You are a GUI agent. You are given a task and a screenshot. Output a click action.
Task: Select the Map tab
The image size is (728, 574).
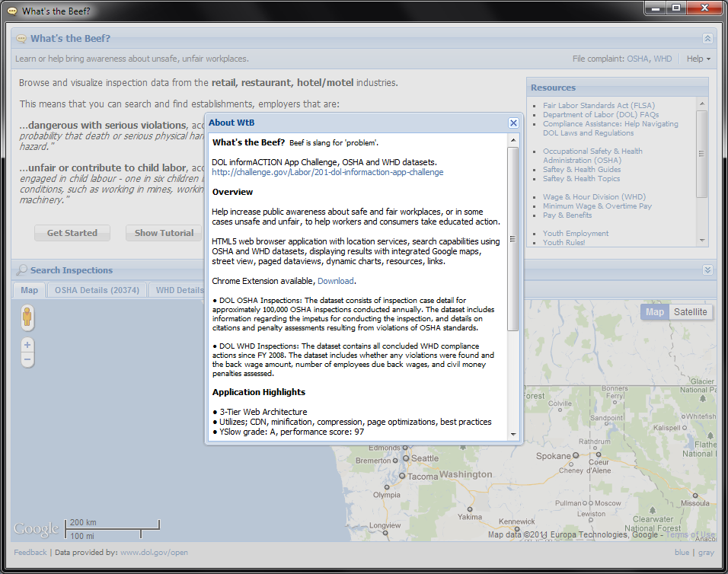29,290
